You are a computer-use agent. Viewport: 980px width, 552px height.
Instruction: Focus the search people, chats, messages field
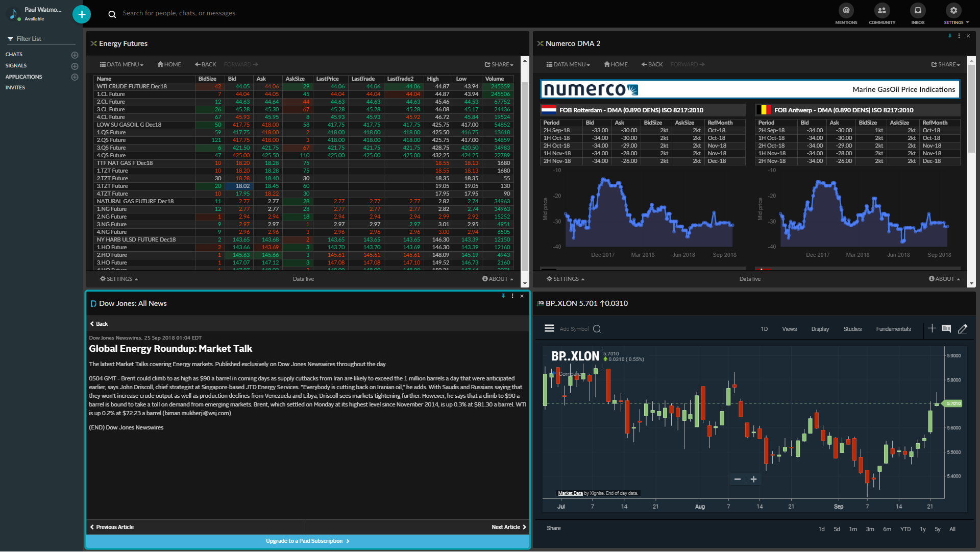click(179, 13)
